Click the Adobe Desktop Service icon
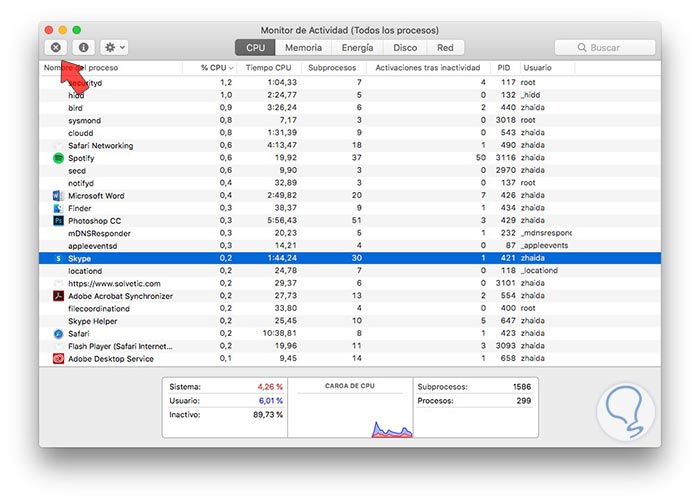The image size is (700, 503). [58, 358]
